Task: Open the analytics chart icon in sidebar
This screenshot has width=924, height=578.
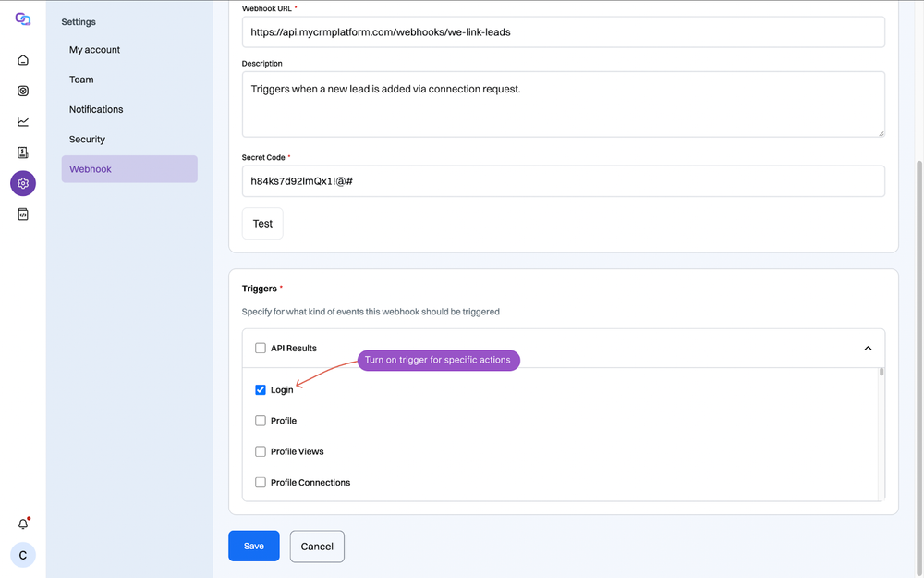Action: pyautogui.click(x=22, y=121)
